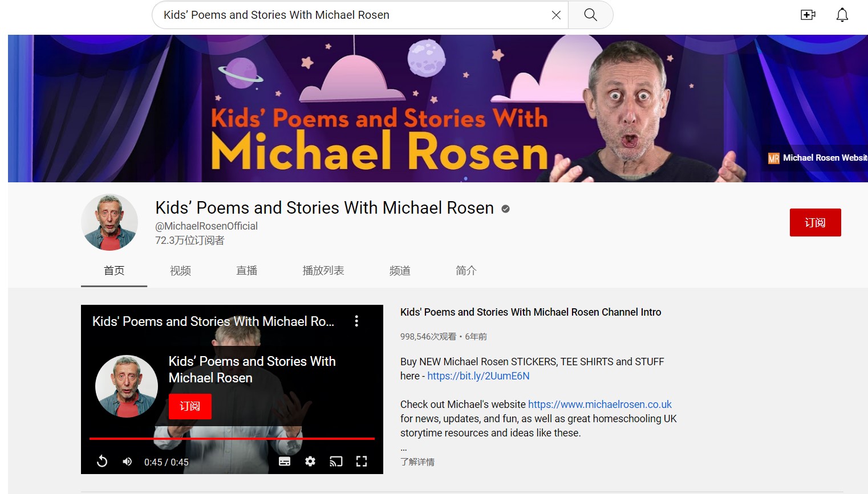This screenshot has width=868, height=494.
Task: Toggle subtitles on the video
Action: click(x=285, y=462)
